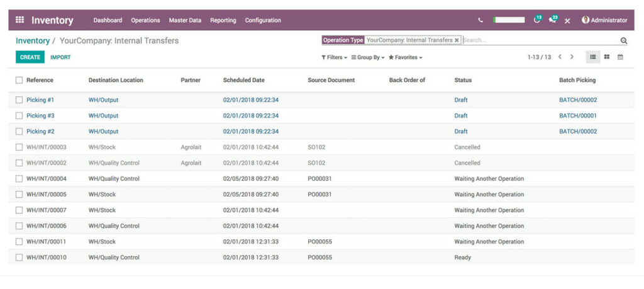Sort by Status column header
This screenshot has height=289, width=644.
click(463, 80)
